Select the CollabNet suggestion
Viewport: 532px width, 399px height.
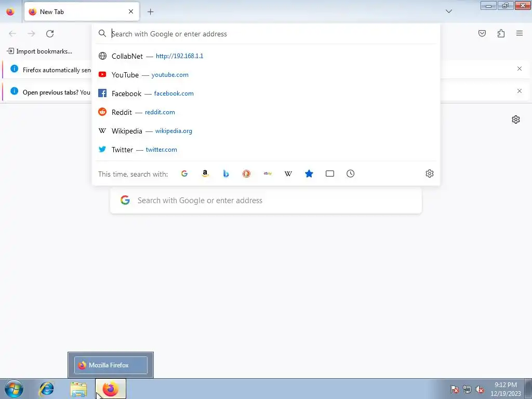[x=265, y=56]
